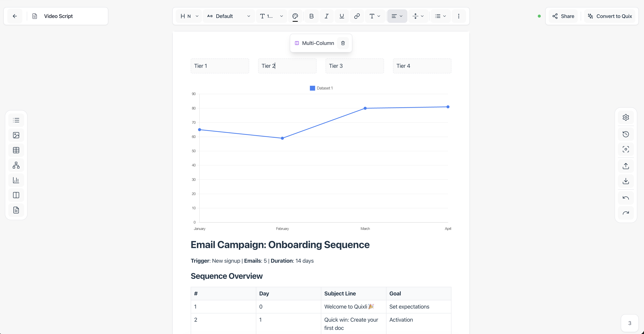Toggle italic formatting
This screenshot has height=334, width=644.
pyautogui.click(x=326, y=16)
